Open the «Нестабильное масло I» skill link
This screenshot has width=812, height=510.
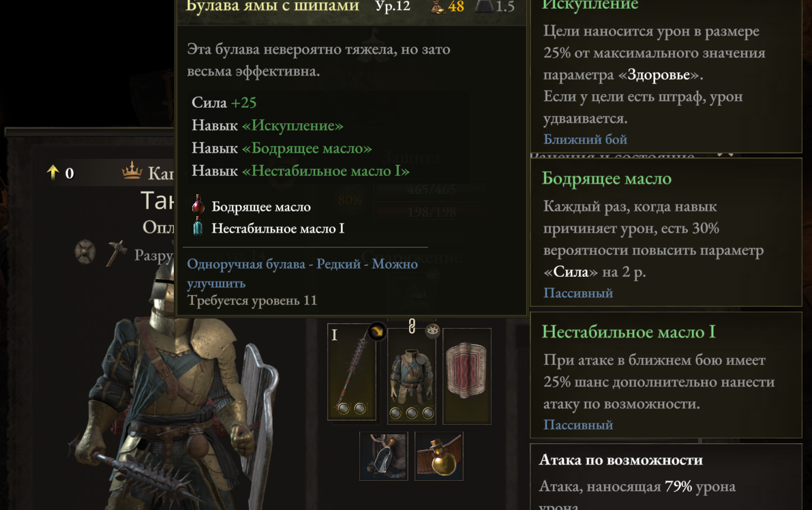[x=326, y=171]
